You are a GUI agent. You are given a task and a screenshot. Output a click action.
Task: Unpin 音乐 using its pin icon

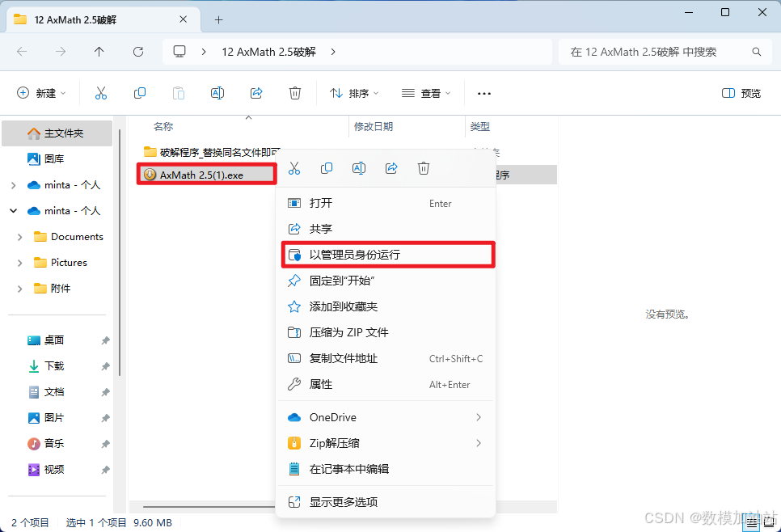point(105,444)
